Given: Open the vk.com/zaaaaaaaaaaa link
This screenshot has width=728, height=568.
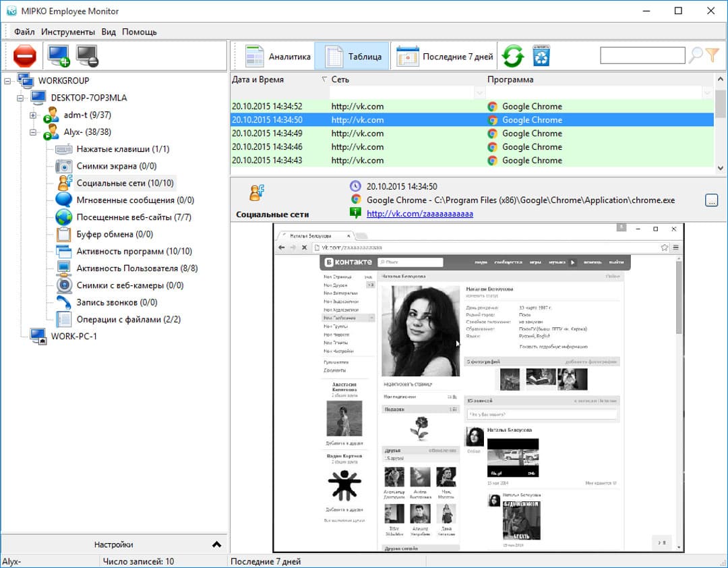Looking at the screenshot, I should pos(419,214).
